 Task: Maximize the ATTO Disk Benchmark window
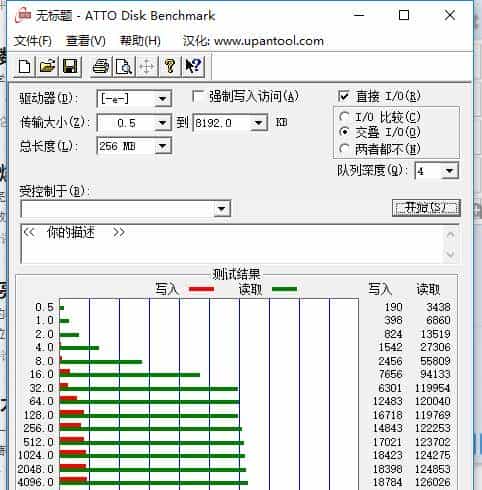pyautogui.click(x=404, y=15)
